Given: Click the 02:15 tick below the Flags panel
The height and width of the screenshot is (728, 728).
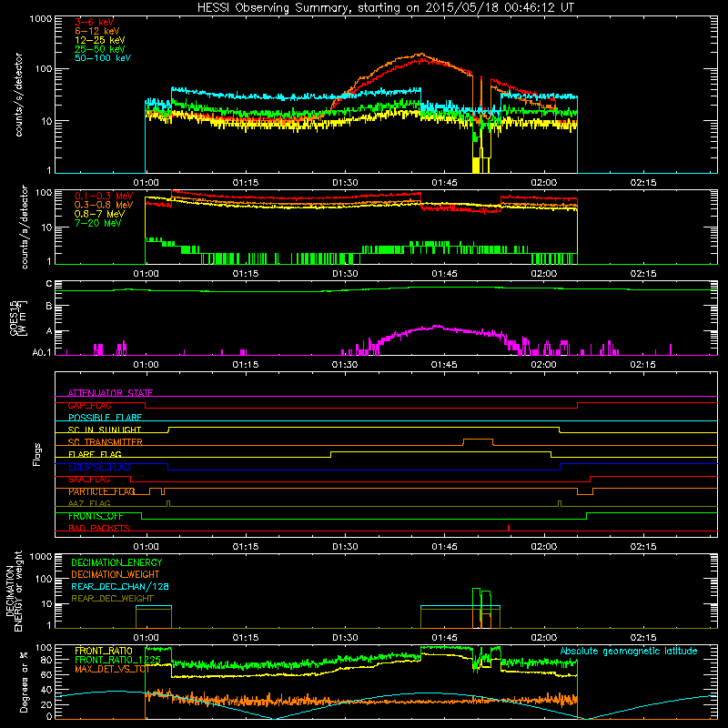Looking at the screenshot, I should pos(643,547).
